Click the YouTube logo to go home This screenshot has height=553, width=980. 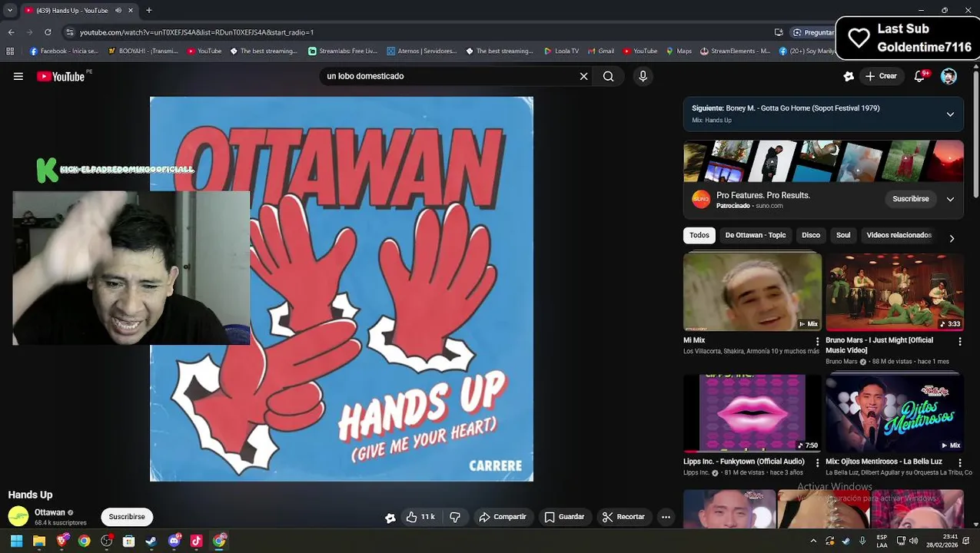tap(61, 76)
